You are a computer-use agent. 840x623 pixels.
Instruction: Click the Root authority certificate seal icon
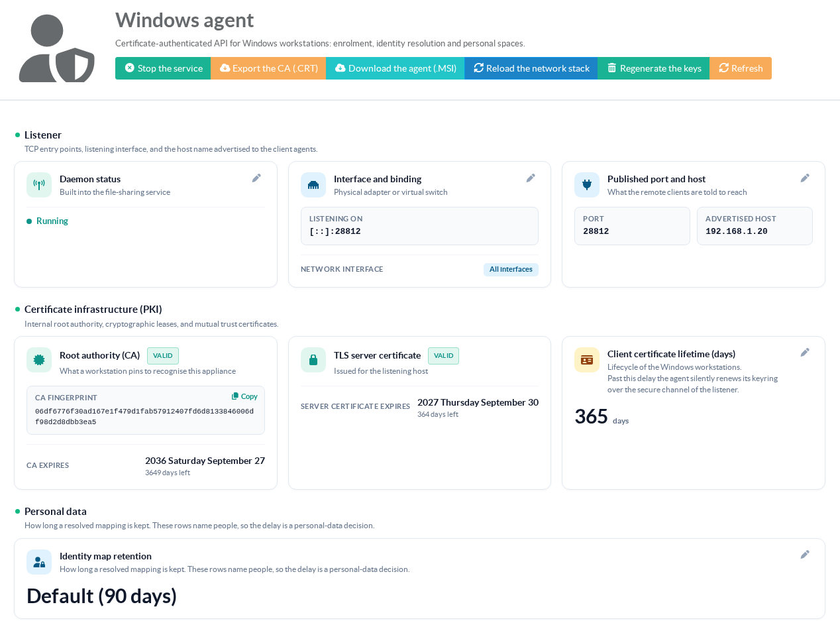[x=39, y=360]
